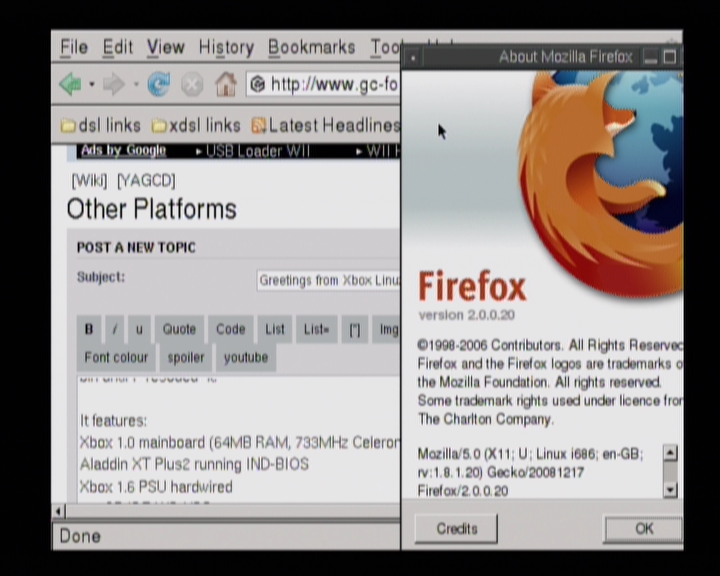Click the 'version 2.0.0.20' text
The width and height of the screenshot is (720, 576).
tap(467, 315)
